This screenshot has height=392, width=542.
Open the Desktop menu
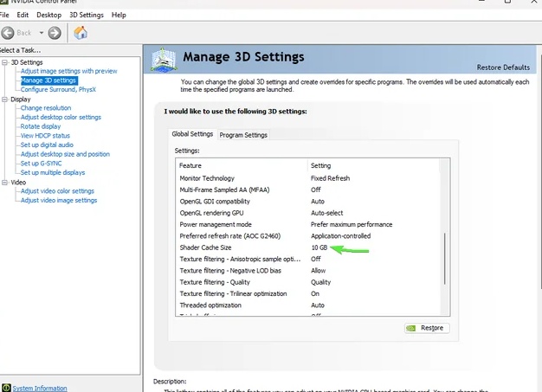pos(48,15)
